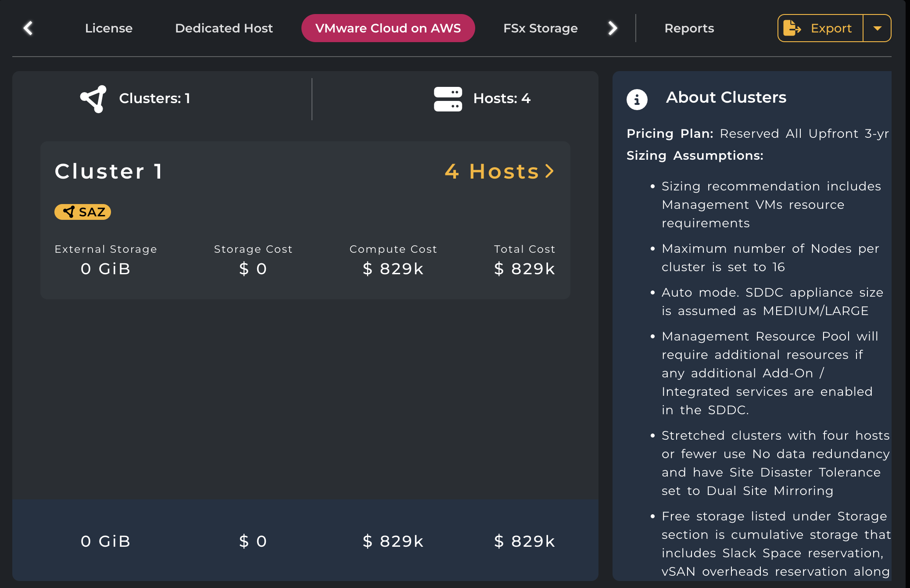Click the hosts server icon
The width and height of the screenshot is (910, 588).
click(x=448, y=99)
